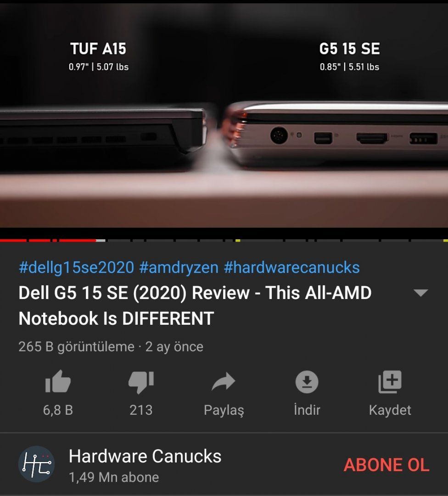This screenshot has height=496, width=448.
Task: Tap the 213 dislike count
Action: (x=141, y=410)
